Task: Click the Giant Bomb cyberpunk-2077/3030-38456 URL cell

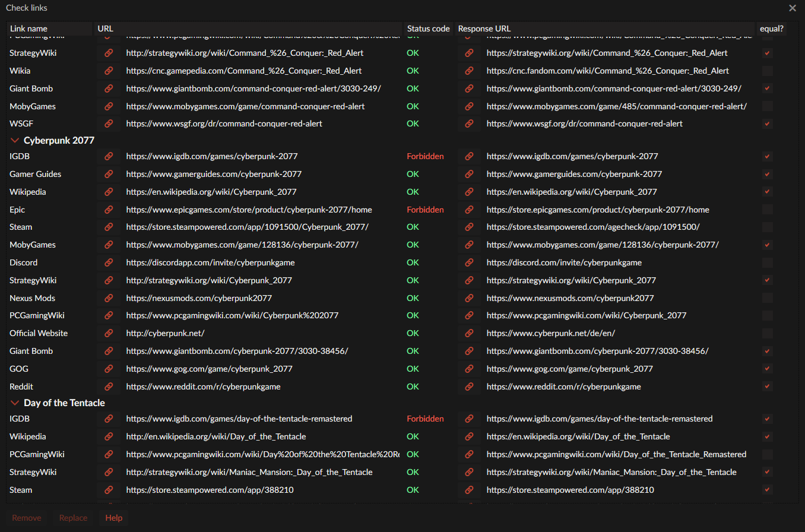Action: point(237,351)
